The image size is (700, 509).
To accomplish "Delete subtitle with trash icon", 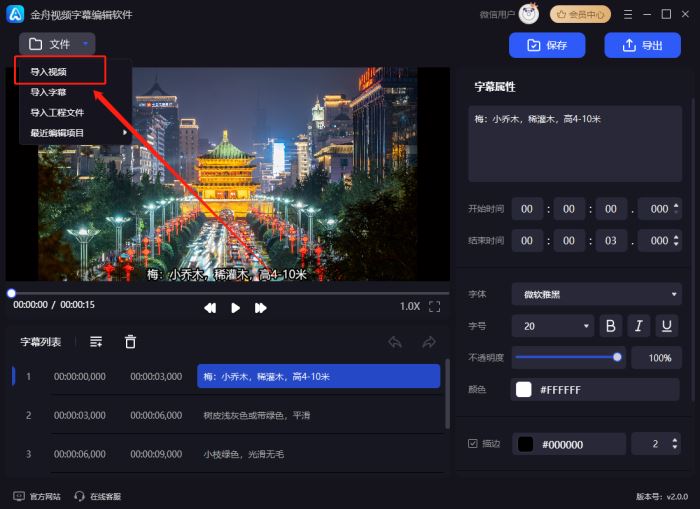I will (x=130, y=342).
